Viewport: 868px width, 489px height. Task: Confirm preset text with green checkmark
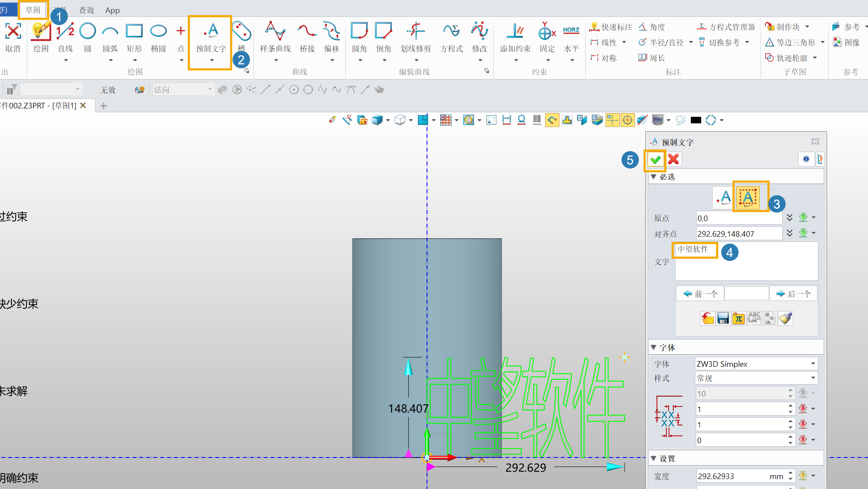(x=655, y=160)
